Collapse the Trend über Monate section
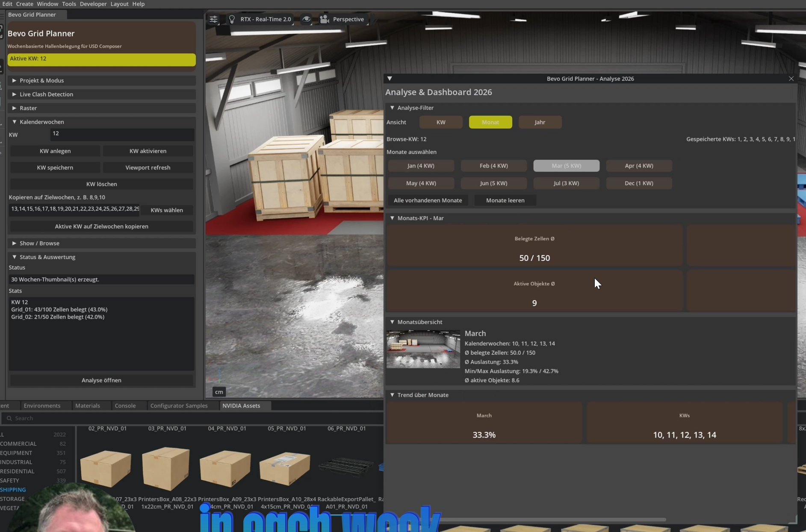 (590, 395)
